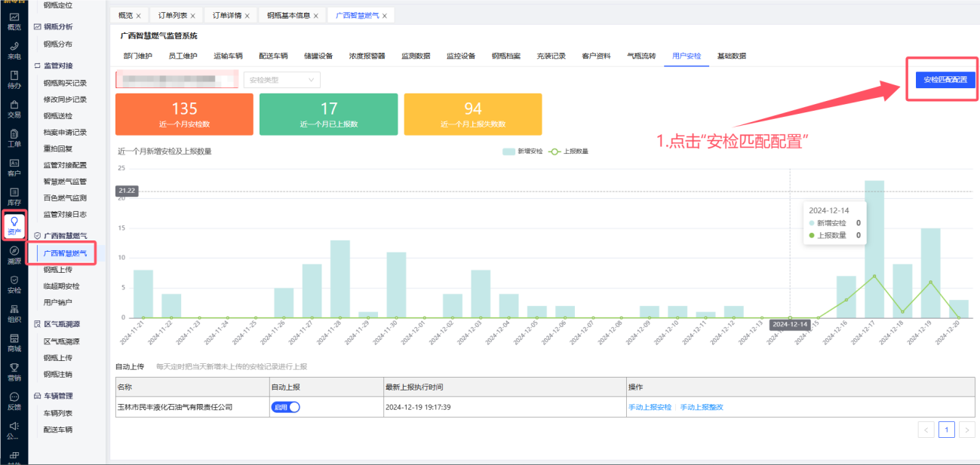Viewport: 980px width, 465px height.
Task: Open 监管对接日志 in the sidebar
Action: pos(65,214)
